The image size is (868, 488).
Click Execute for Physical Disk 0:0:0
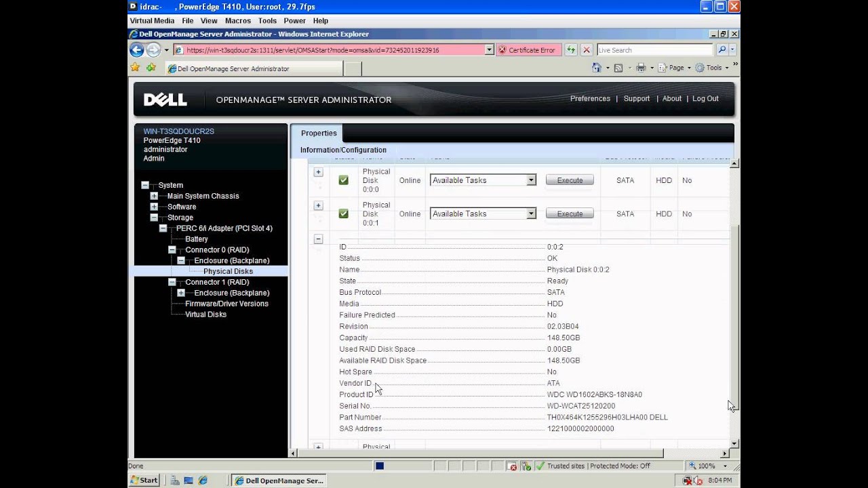tap(570, 180)
